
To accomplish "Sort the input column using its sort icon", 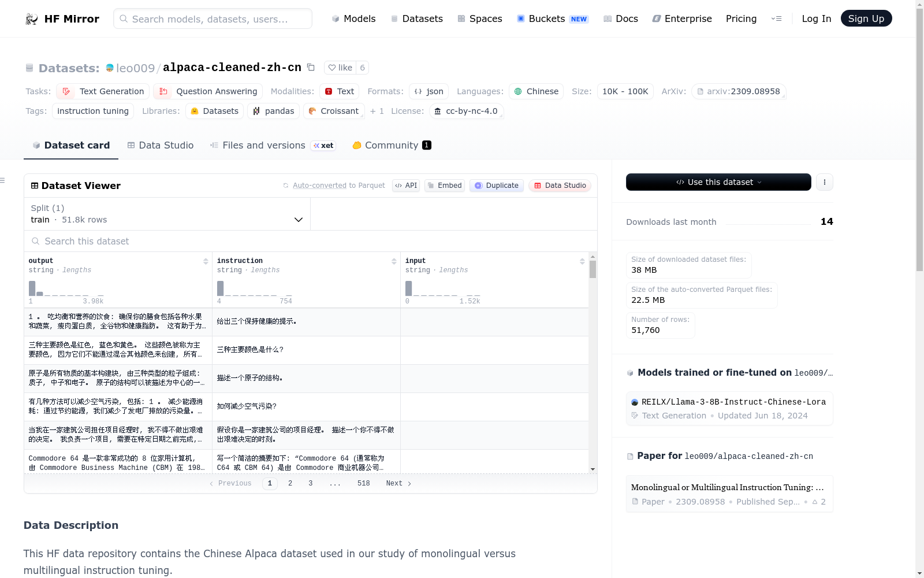I will [x=582, y=261].
